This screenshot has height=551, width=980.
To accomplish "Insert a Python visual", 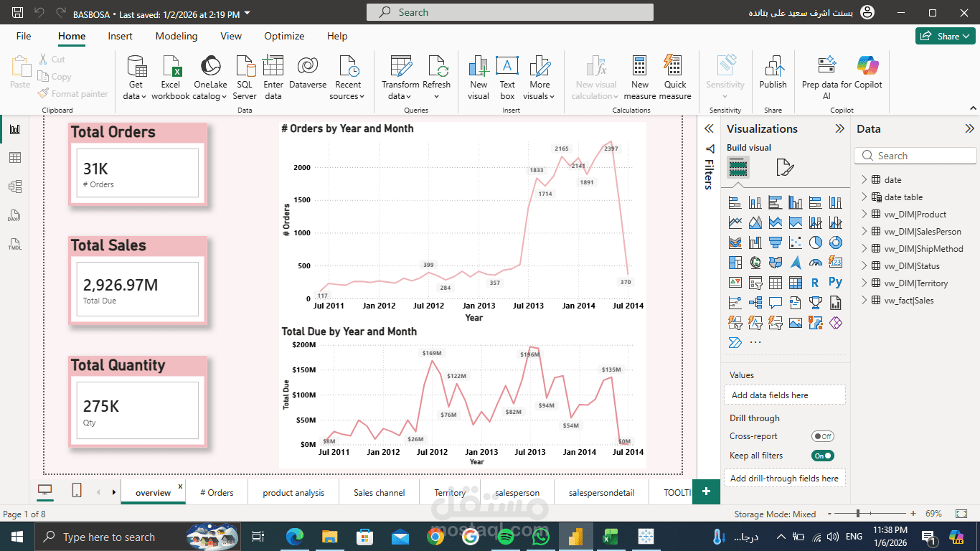I will click(x=836, y=281).
